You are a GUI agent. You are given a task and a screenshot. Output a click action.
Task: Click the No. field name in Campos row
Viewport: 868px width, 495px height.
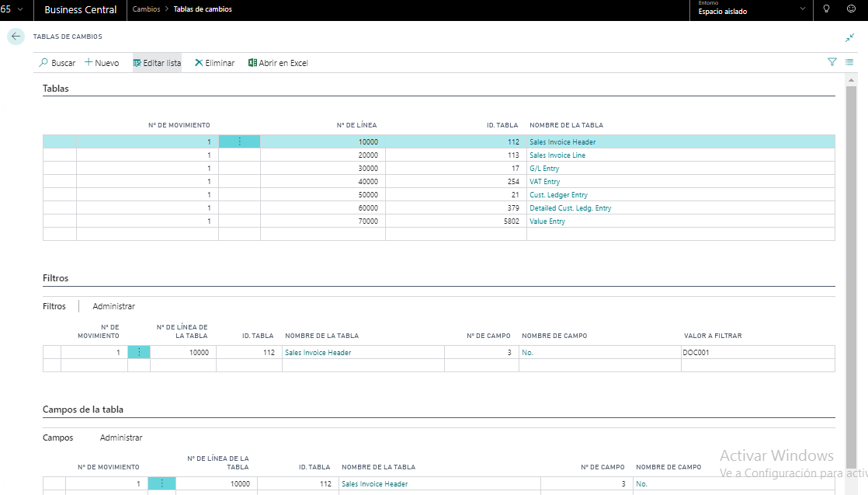(x=641, y=484)
